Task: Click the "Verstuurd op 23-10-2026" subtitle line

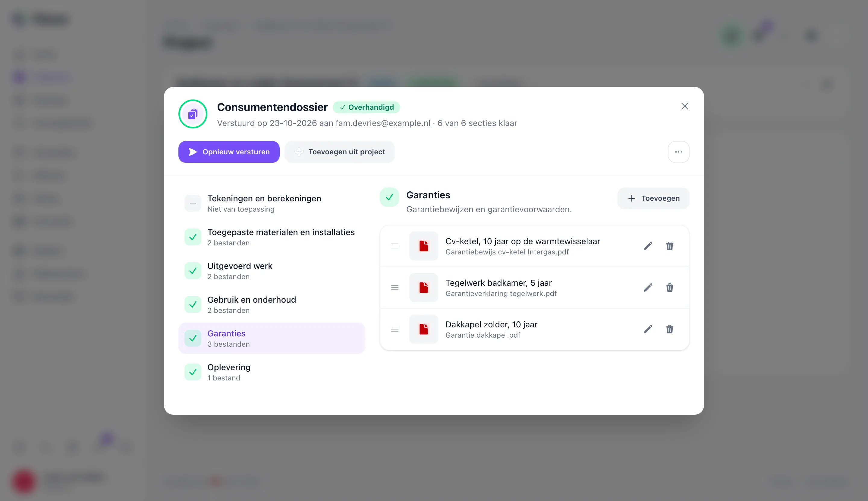Action: click(367, 123)
